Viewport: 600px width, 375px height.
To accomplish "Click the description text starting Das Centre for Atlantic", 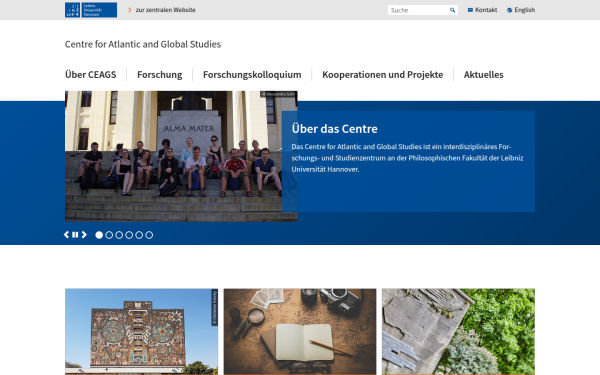I will click(407, 158).
